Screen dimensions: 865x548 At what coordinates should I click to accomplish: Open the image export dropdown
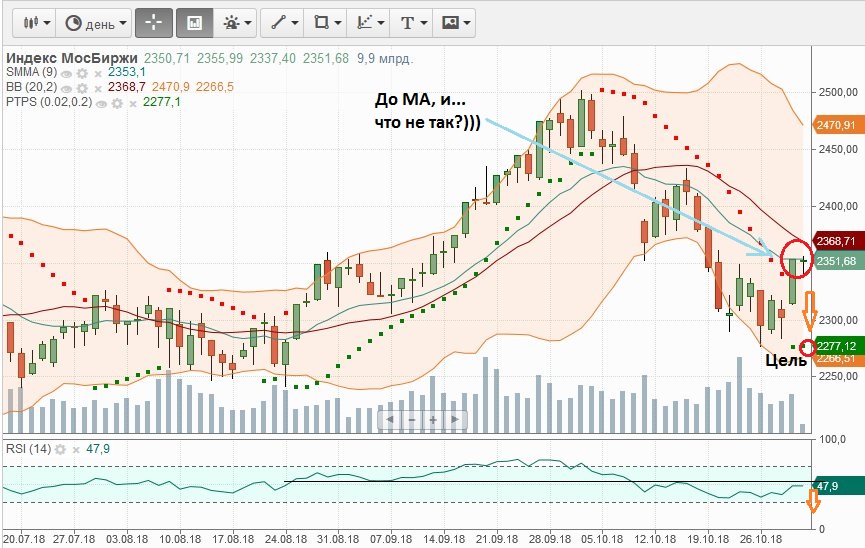pos(455,23)
